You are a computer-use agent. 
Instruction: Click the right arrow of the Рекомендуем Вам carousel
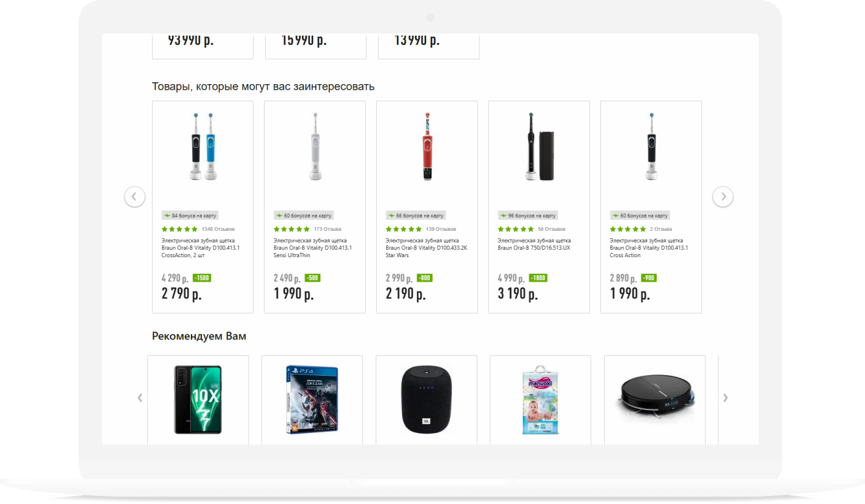726,398
